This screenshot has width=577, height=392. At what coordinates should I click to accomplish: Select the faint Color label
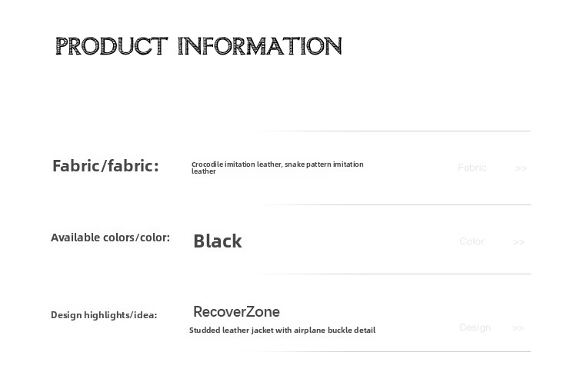[472, 241]
